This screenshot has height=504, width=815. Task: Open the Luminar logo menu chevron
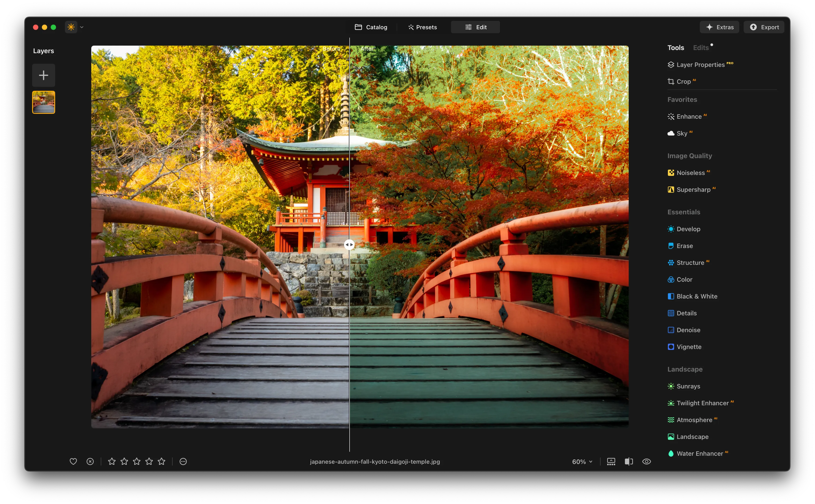82,27
